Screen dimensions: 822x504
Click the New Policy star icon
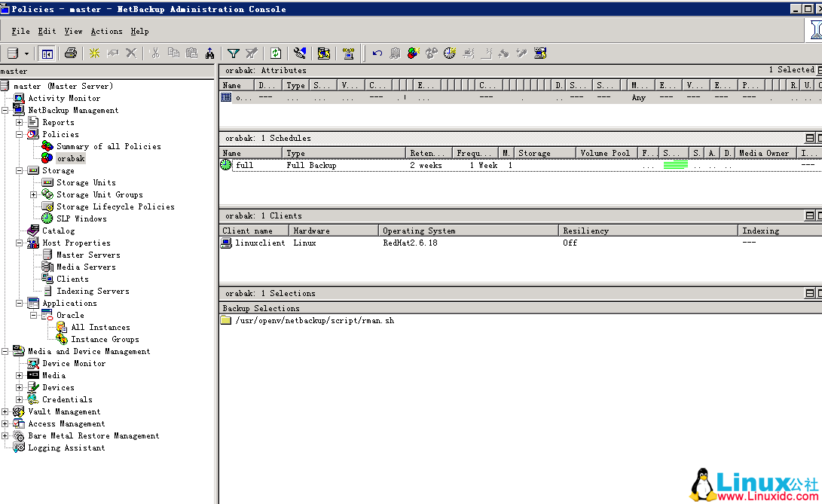95,53
